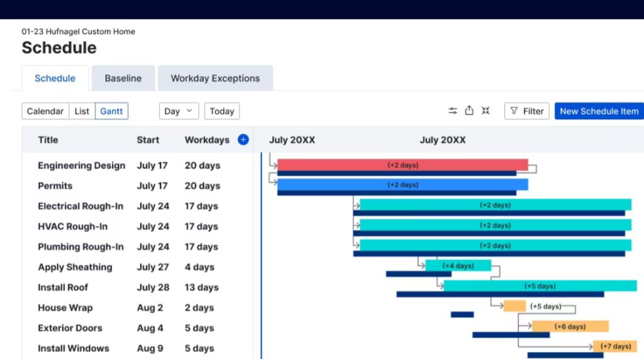Click the collapse view arrows icon
Viewport: 644px width, 359px height.
[x=486, y=111]
